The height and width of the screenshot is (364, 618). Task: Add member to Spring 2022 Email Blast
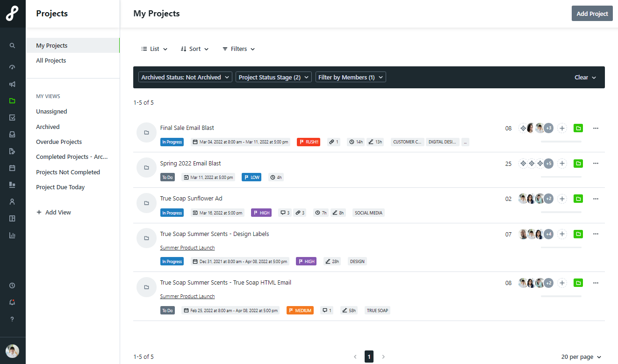pos(562,164)
